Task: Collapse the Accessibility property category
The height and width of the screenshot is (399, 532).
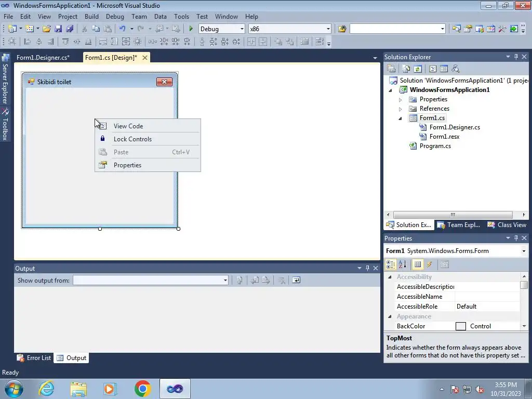Action: click(x=390, y=277)
